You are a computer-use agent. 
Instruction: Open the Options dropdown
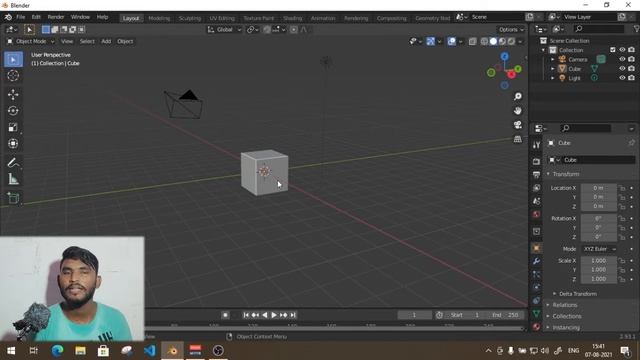click(x=511, y=29)
